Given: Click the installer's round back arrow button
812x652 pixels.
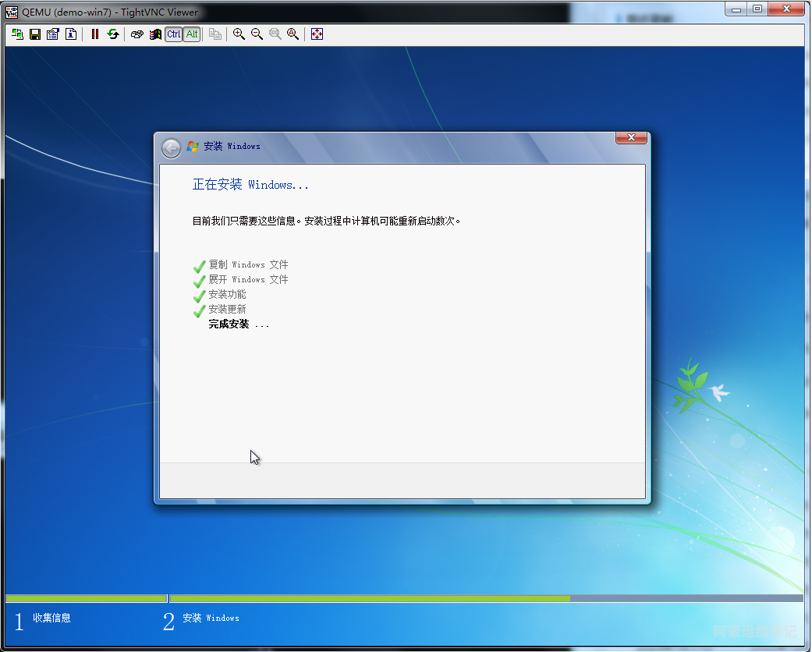Looking at the screenshot, I should coord(171,147).
